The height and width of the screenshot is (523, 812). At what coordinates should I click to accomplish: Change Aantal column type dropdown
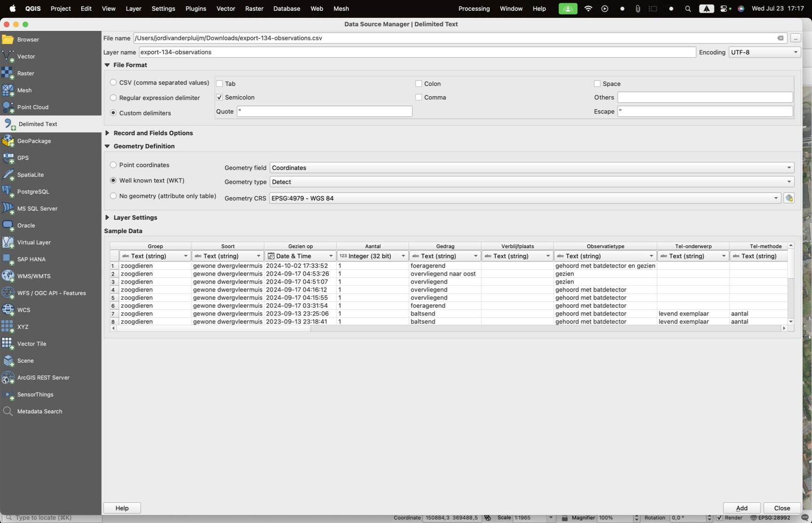(x=373, y=256)
